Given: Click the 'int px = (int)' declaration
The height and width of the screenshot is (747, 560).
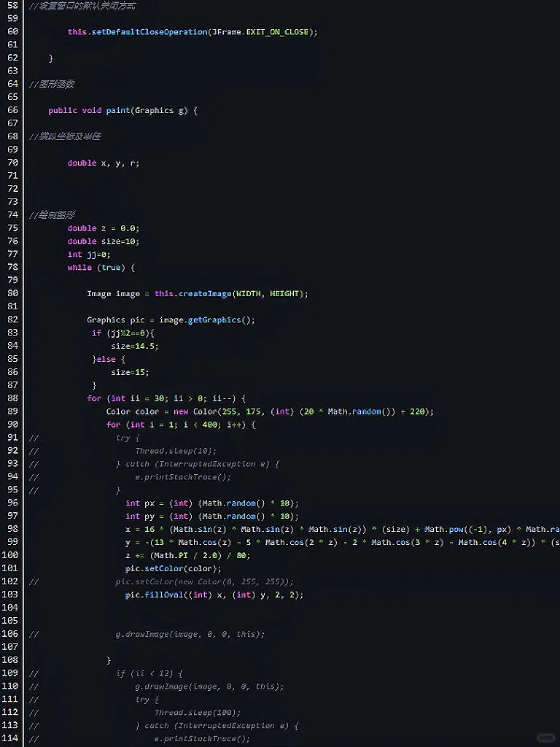Looking at the screenshot, I should coord(212,503).
